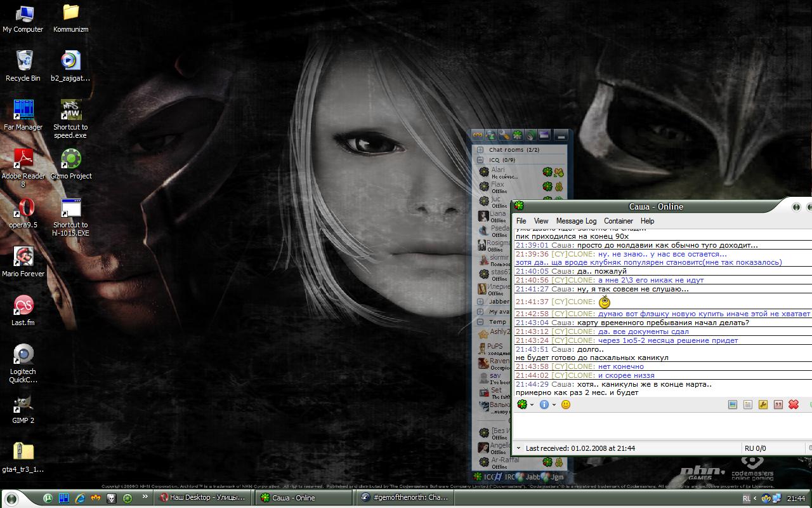Insert a smiley with the emoticon button
Screen dimensions: 812x508
pyautogui.click(x=566, y=404)
